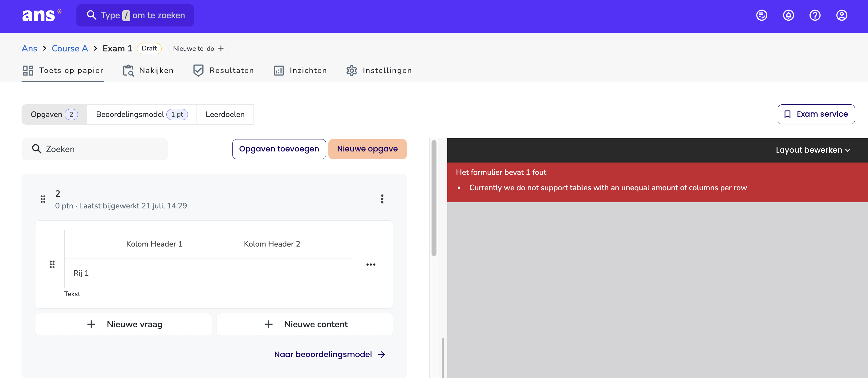Click the Inzichten chart icon
The width and height of the screenshot is (868, 378).
coord(279,71)
